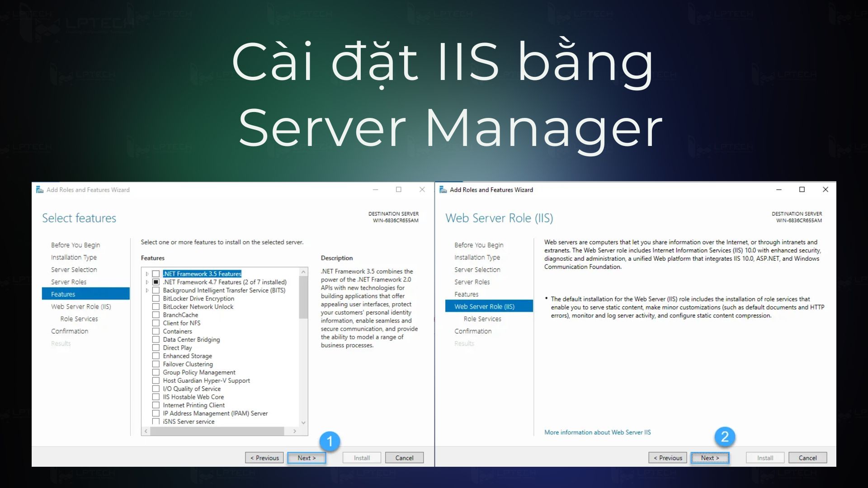Open Installation Type step in right wizard
This screenshot has height=488, width=868.
pos(477,257)
